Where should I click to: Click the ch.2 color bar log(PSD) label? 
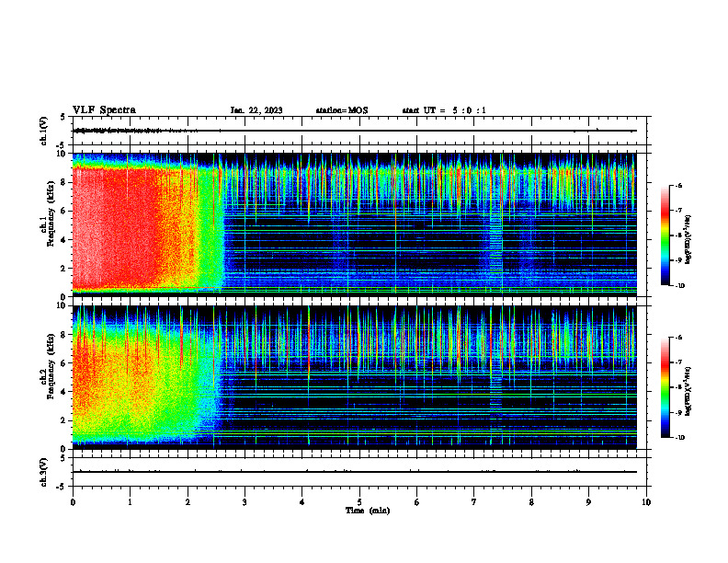tap(688, 390)
